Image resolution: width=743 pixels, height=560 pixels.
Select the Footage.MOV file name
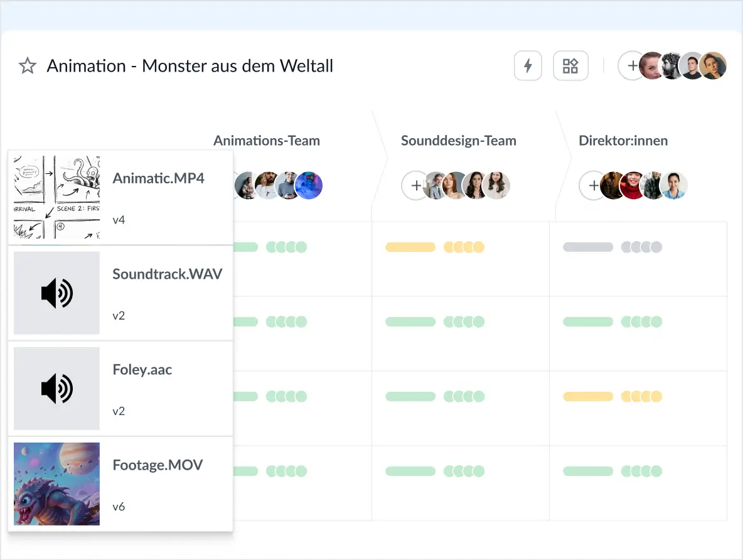[x=158, y=465]
